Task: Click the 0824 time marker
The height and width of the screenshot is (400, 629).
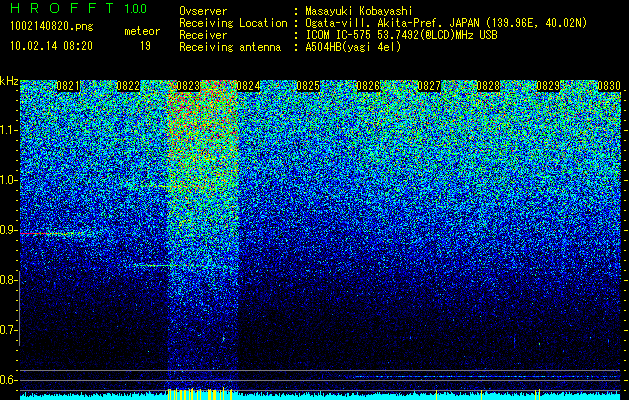Action: [x=248, y=86]
